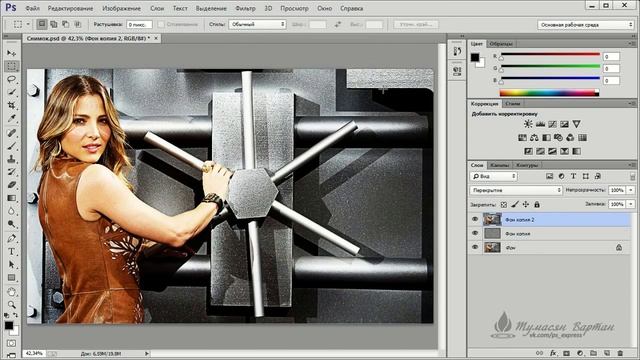
Task: Open the "Фильтр" menu
Action: point(245,8)
